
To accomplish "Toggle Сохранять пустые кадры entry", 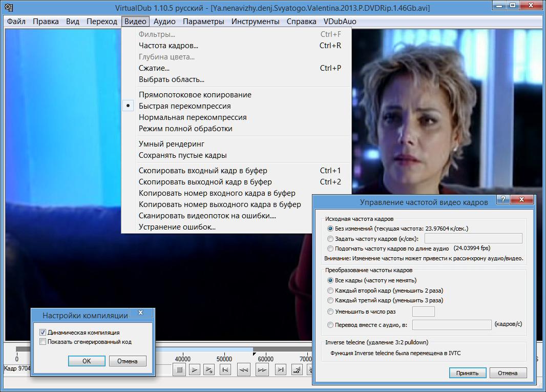I will [237, 155].
